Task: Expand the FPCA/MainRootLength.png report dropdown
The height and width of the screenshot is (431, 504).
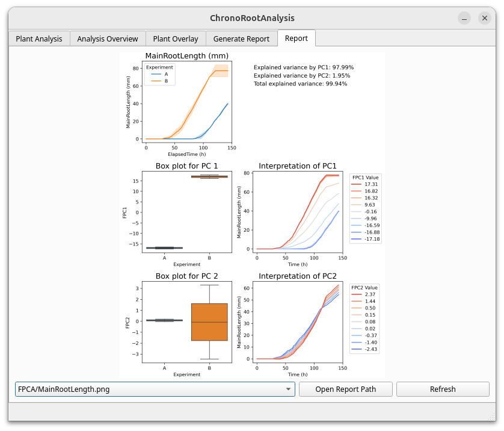Action: 287,389
